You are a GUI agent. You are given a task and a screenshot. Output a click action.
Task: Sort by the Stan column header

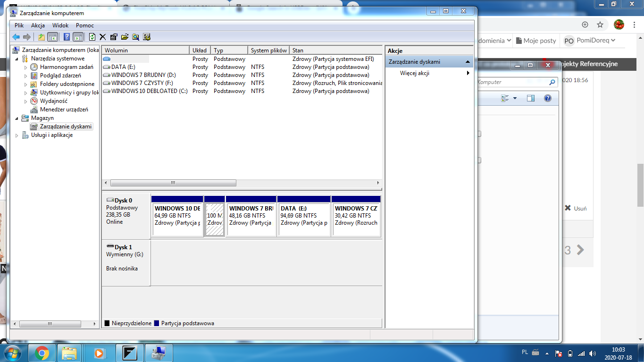point(336,50)
